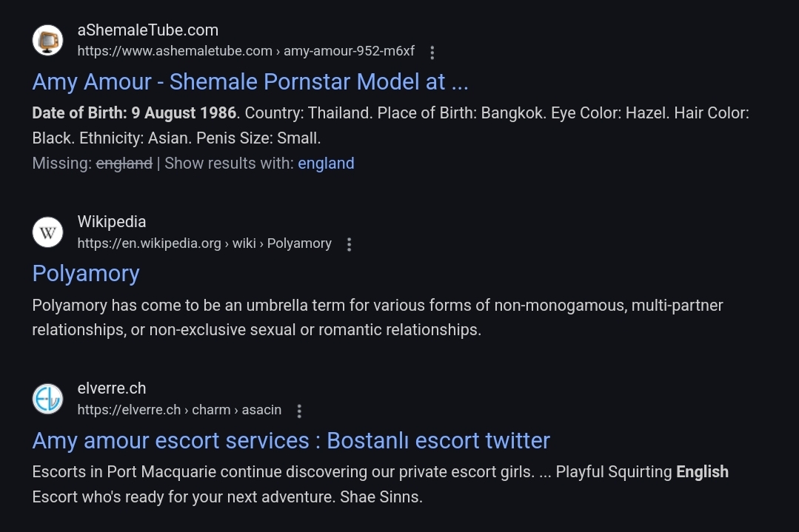The image size is (799, 532).
Task: Click the elverre.ch › charm › asacin breadcrumb
Action: point(179,410)
